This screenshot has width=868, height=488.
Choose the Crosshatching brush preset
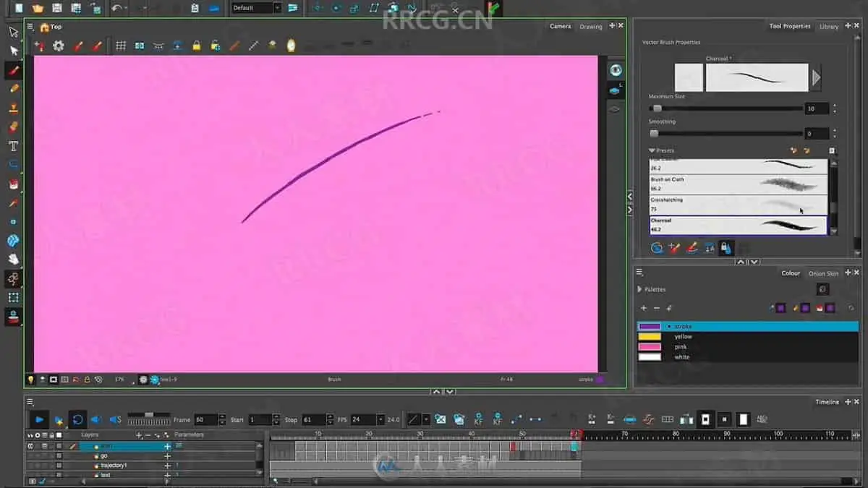click(739, 205)
